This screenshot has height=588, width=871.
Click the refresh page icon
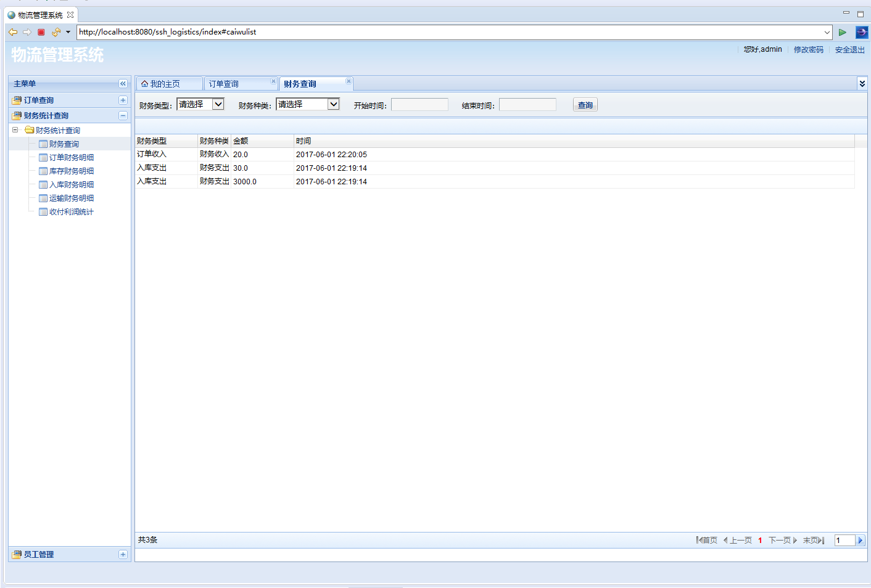pos(56,32)
